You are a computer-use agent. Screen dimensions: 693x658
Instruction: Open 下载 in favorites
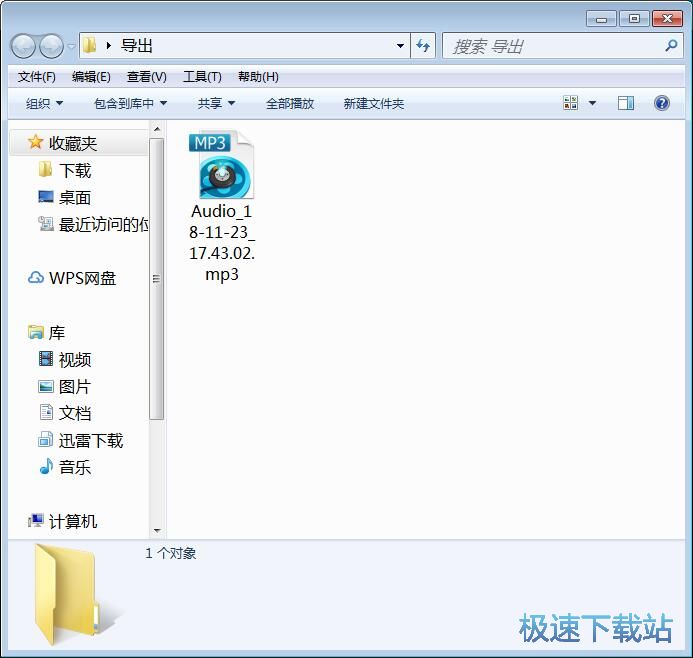tap(75, 171)
